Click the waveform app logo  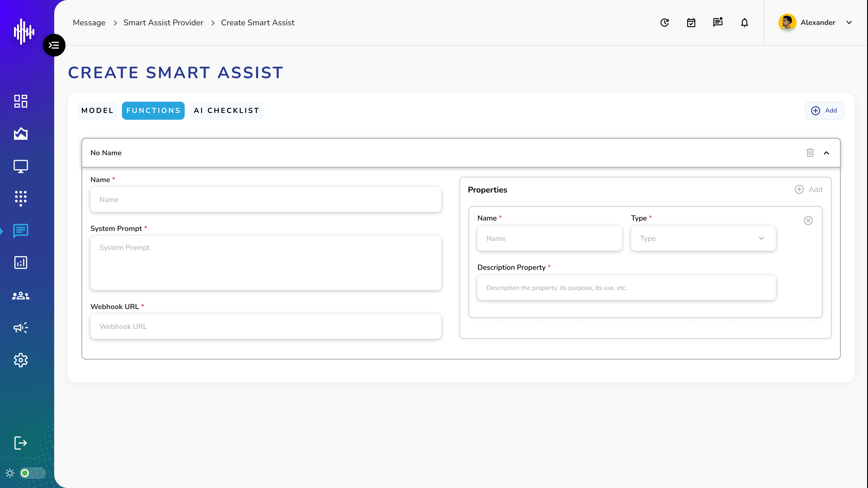coord(24,31)
